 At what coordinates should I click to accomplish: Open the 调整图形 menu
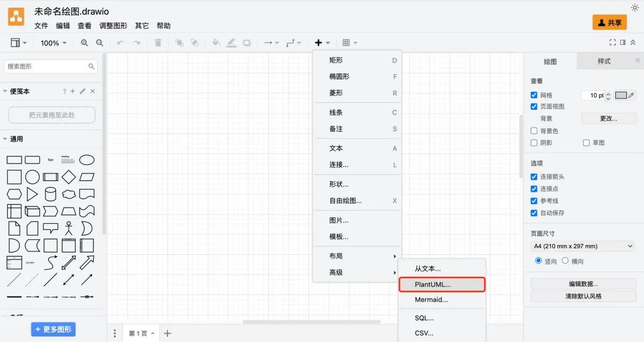113,26
